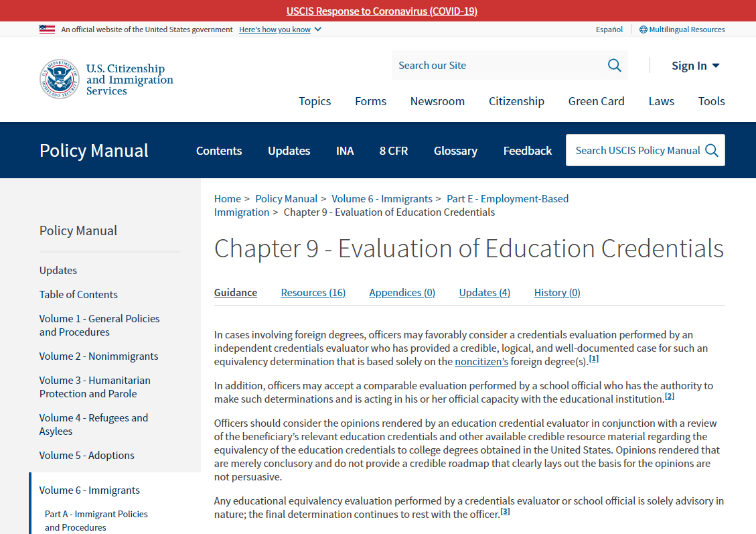Select the Updates (4) tab

(485, 293)
